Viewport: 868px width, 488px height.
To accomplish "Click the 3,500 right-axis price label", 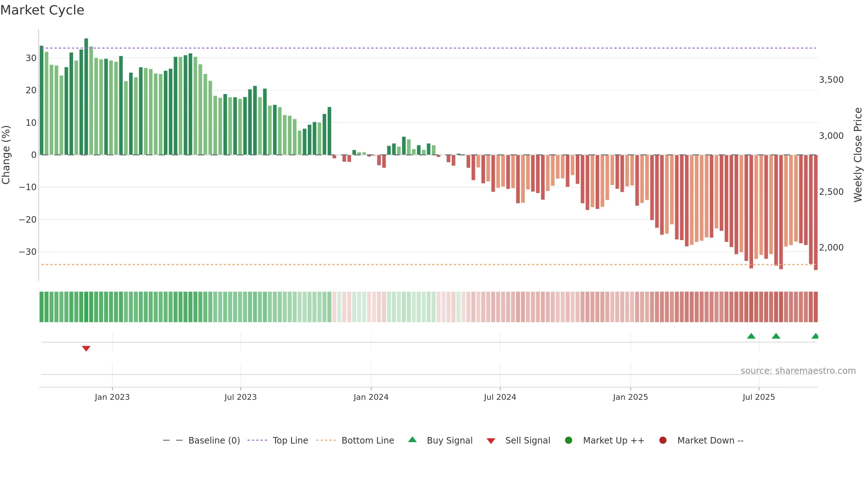I will coord(831,80).
